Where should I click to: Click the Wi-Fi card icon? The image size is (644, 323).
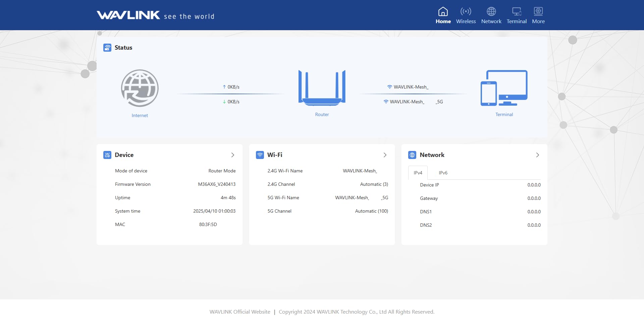[260, 155]
